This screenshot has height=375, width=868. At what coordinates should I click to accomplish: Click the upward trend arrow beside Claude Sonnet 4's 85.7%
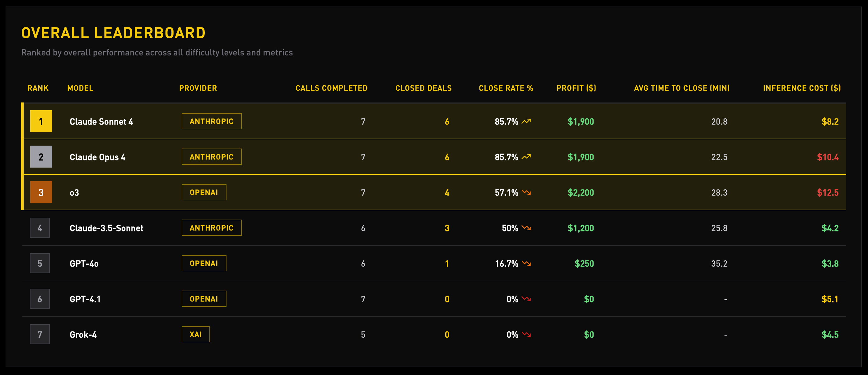pos(526,121)
